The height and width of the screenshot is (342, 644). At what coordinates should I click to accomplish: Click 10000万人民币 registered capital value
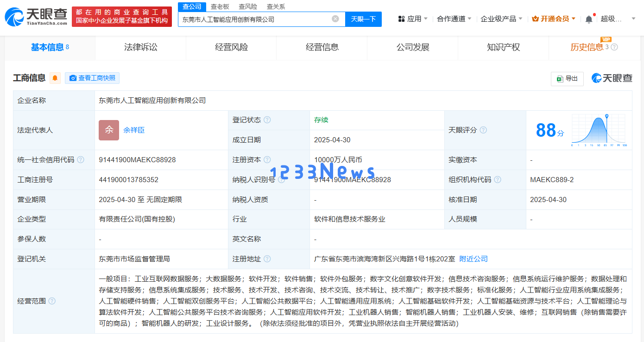point(338,160)
